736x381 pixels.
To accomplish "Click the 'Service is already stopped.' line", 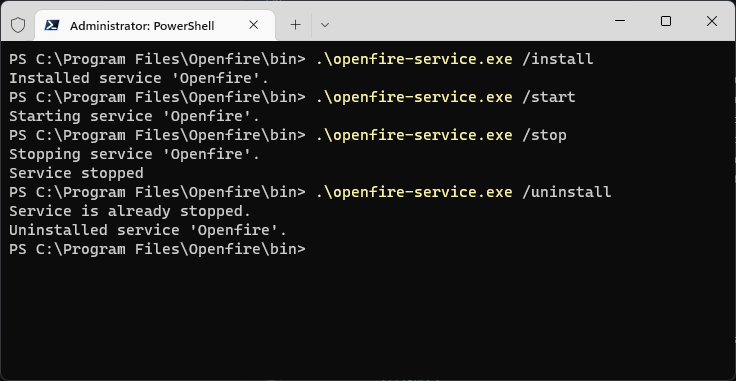I will tap(130, 211).
